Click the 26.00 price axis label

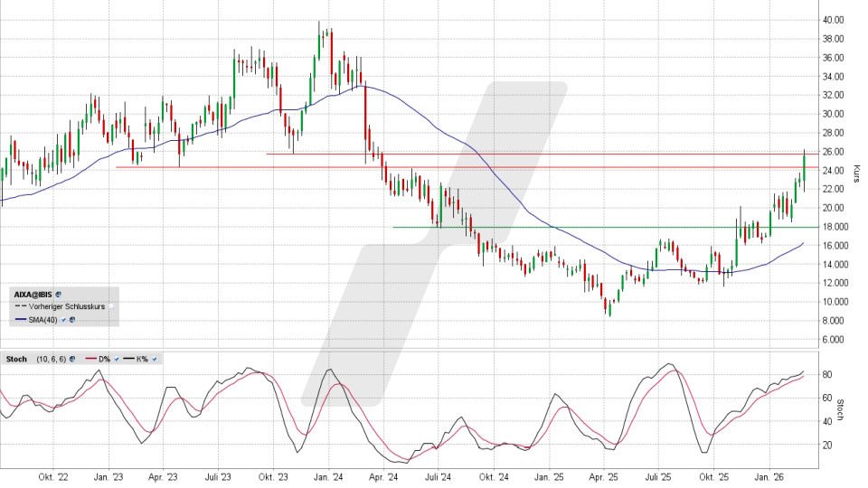click(x=833, y=152)
